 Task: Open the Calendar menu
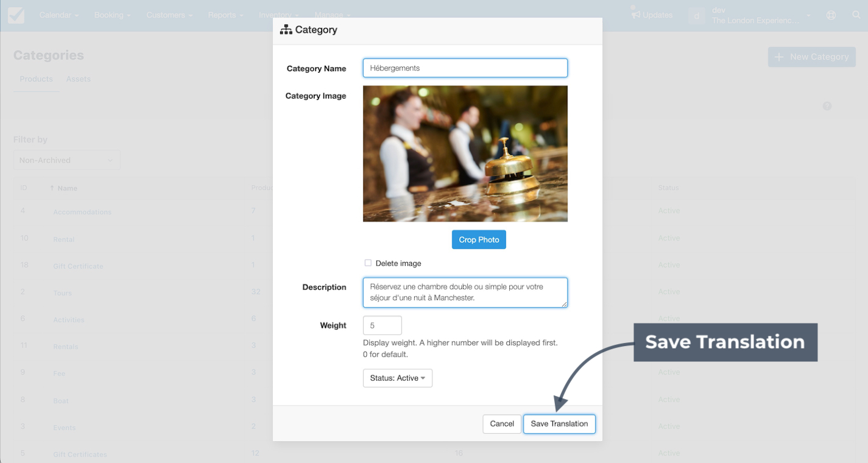click(59, 15)
